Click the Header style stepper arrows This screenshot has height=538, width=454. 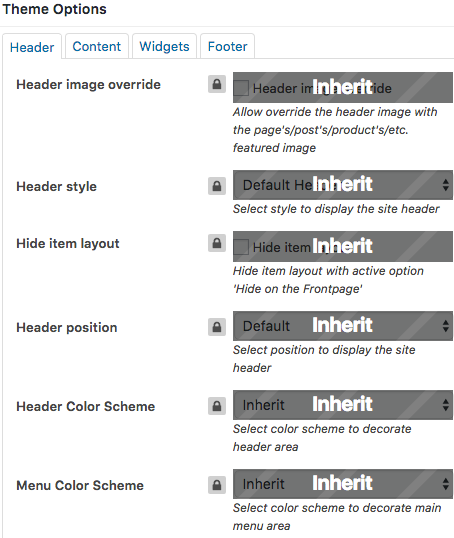[445, 185]
